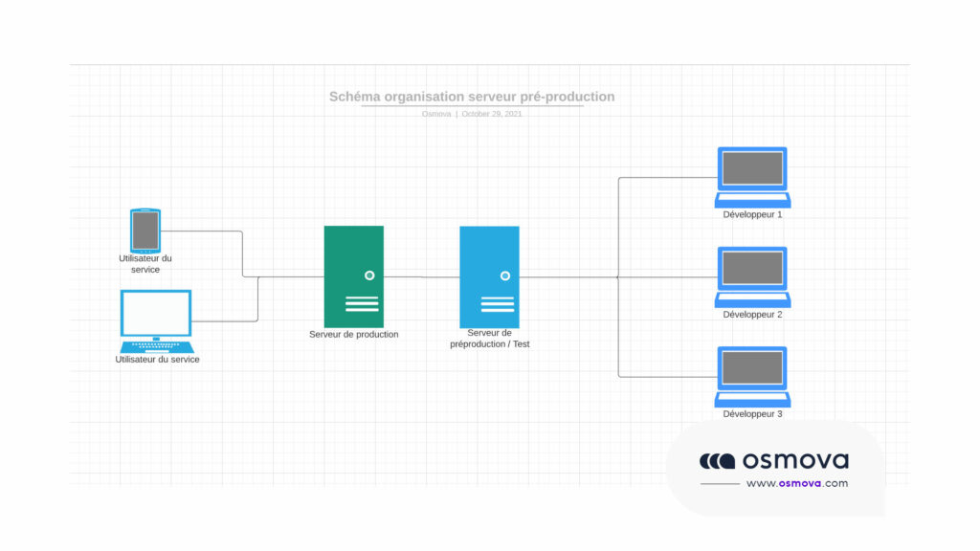Click the desktop computer user icon
This screenshot has height=551, width=980.
[156, 320]
